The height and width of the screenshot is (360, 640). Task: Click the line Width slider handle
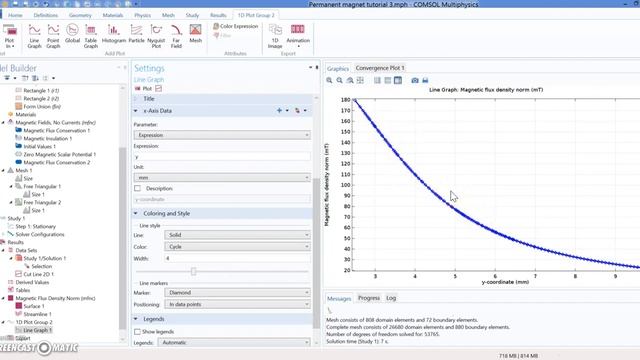pos(193,271)
